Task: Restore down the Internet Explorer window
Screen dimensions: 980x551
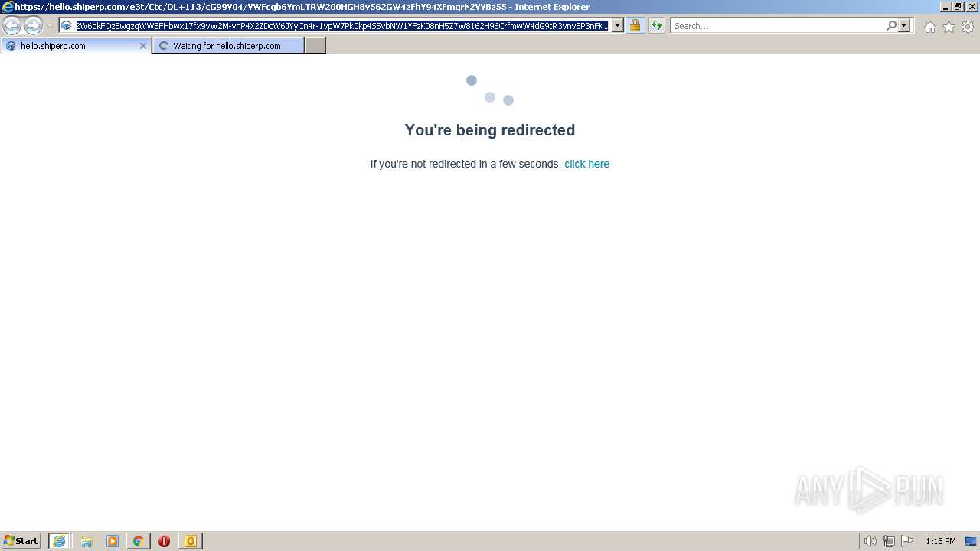Action: pos(958,7)
